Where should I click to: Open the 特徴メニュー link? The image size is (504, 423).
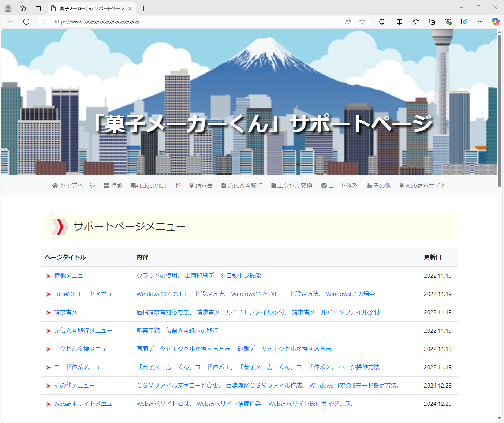tap(71, 276)
